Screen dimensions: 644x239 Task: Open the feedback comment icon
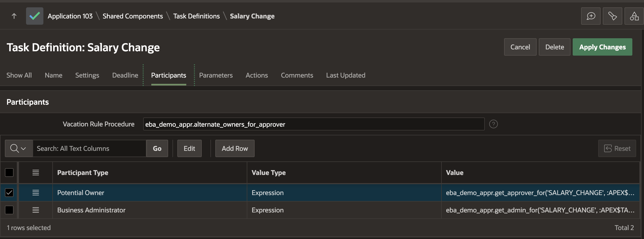591,16
